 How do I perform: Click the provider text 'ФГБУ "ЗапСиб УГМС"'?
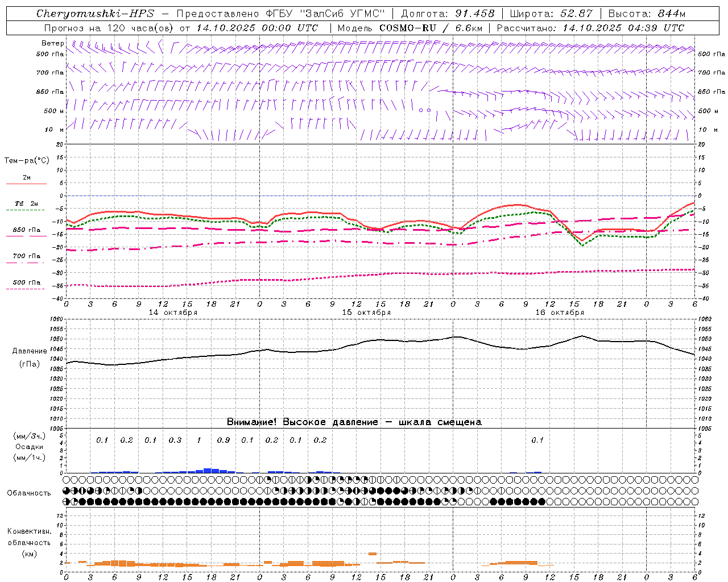click(325, 14)
